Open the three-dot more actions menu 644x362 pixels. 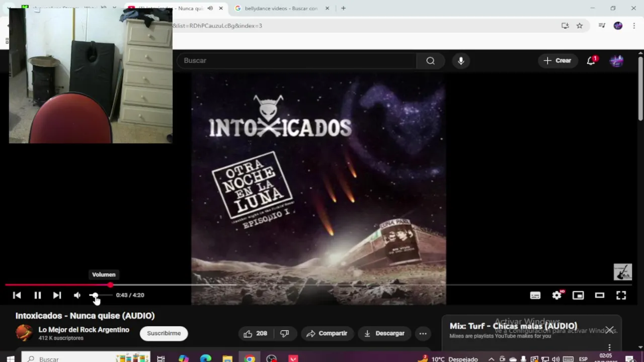pyautogui.click(x=423, y=333)
